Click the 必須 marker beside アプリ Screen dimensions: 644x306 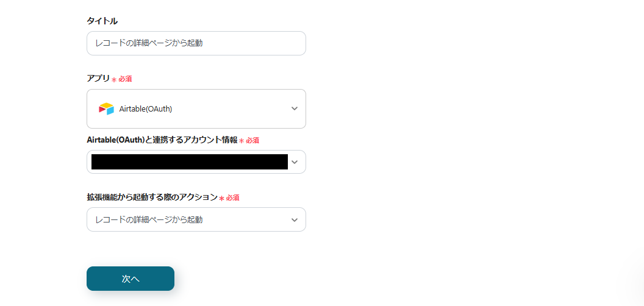pos(125,79)
